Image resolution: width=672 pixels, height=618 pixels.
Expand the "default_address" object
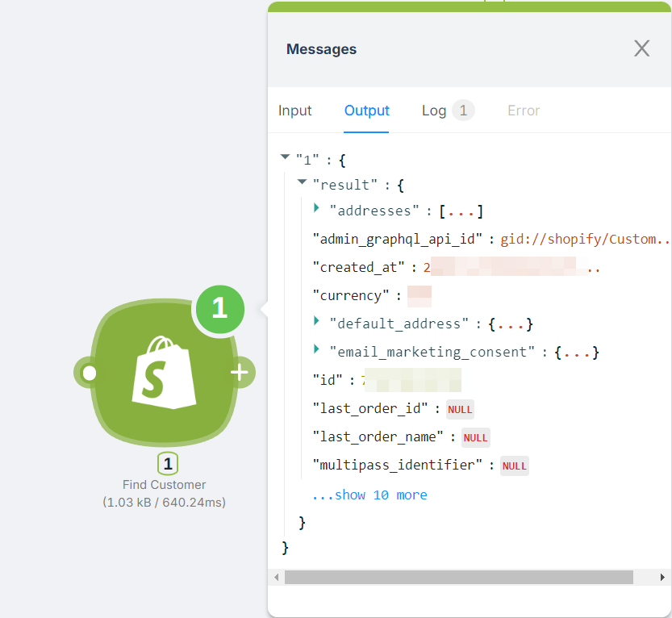[317, 322]
